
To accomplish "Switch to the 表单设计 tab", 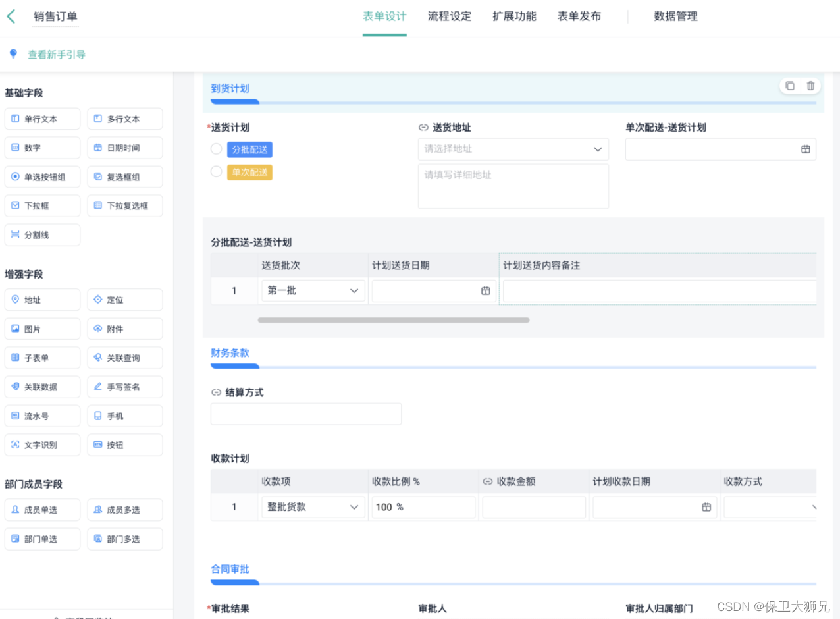I will click(x=384, y=16).
